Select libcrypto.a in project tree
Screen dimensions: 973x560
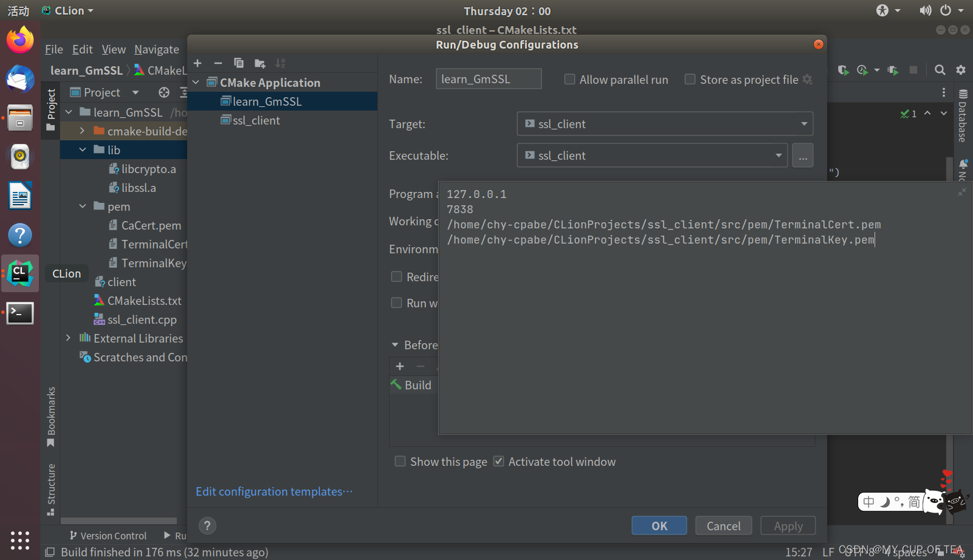(x=148, y=169)
